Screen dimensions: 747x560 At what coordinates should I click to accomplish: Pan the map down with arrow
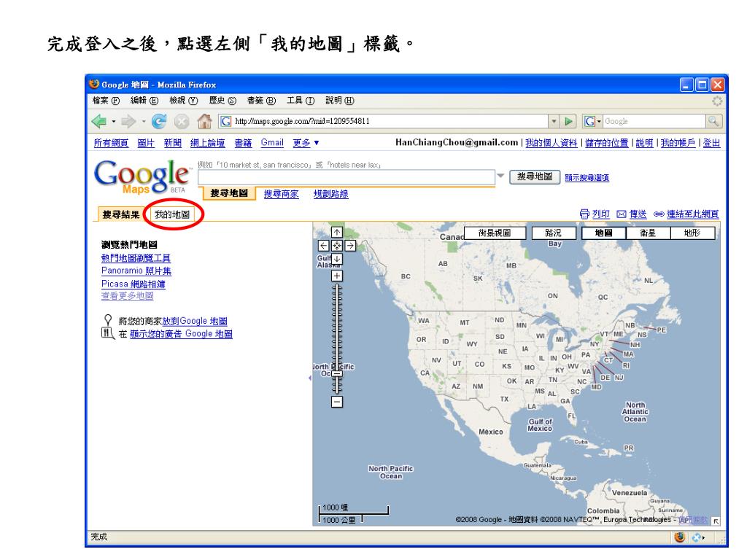[x=337, y=259]
